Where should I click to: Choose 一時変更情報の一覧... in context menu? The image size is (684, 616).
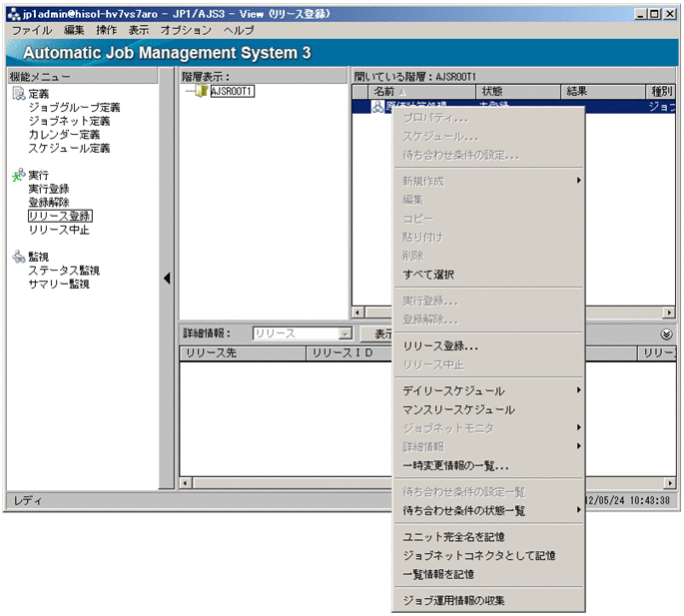pyautogui.click(x=488, y=466)
